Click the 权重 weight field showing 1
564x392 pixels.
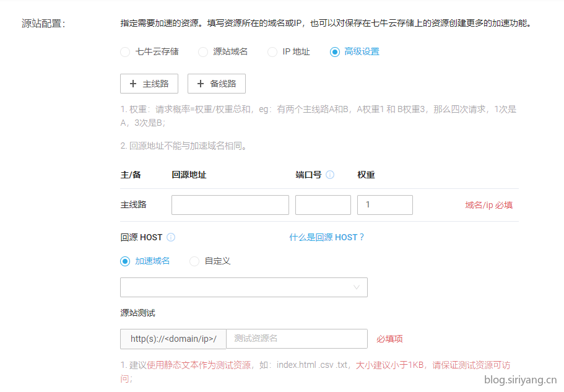coord(384,205)
